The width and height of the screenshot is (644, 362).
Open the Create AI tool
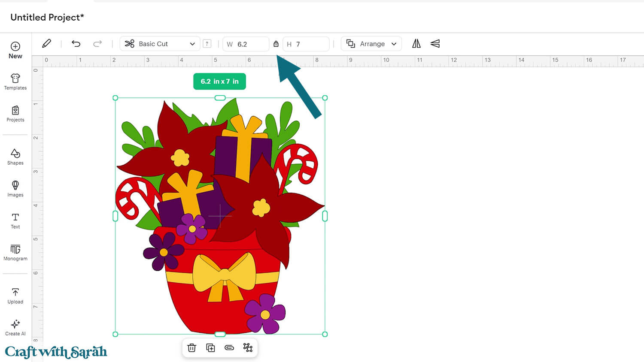click(15, 328)
